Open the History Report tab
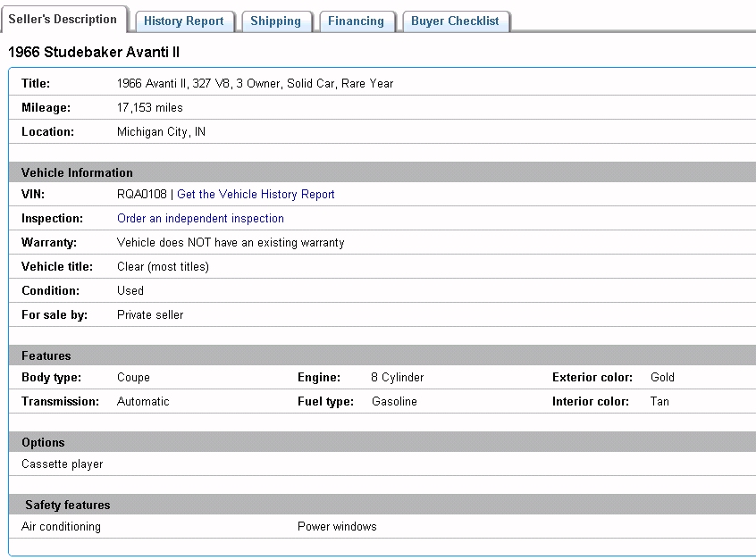756x560 pixels. 184,21
